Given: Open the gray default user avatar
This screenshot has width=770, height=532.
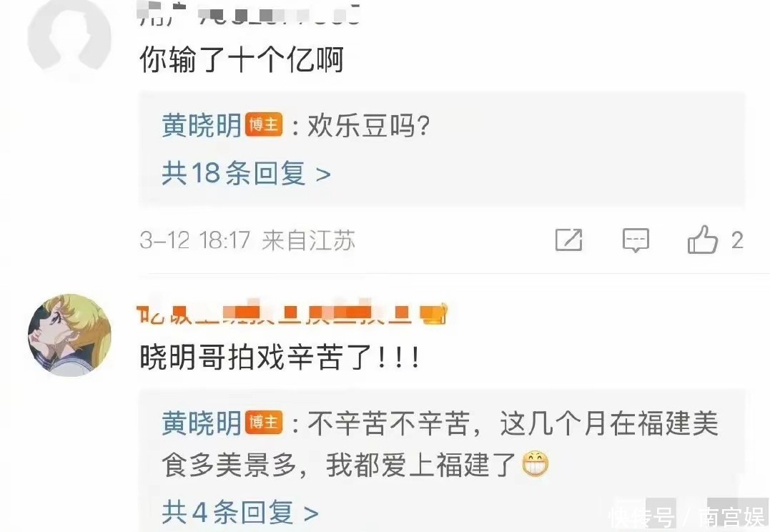Looking at the screenshot, I should [x=69, y=35].
